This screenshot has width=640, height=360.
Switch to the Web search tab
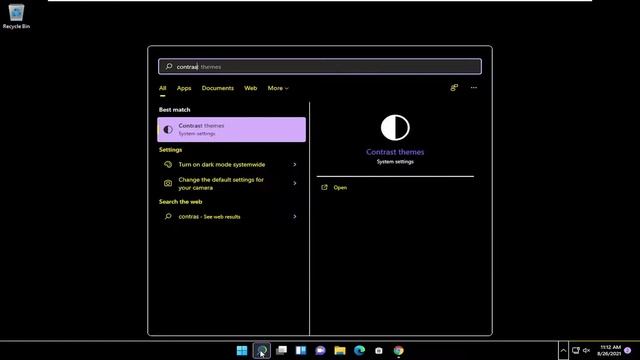pos(251,88)
